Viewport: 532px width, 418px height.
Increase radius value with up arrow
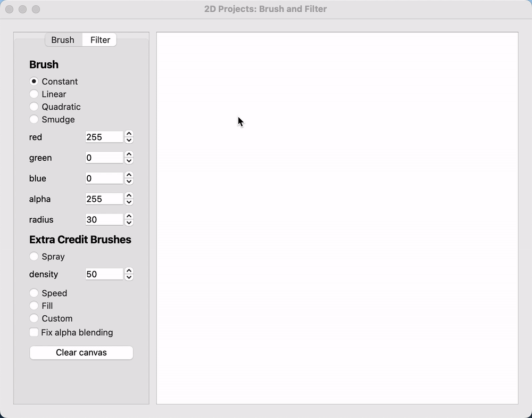click(129, 216)
